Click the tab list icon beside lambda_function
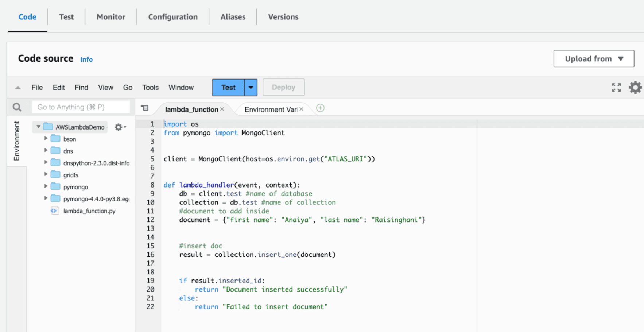This screenshot has width=644, height=332. 145,108
